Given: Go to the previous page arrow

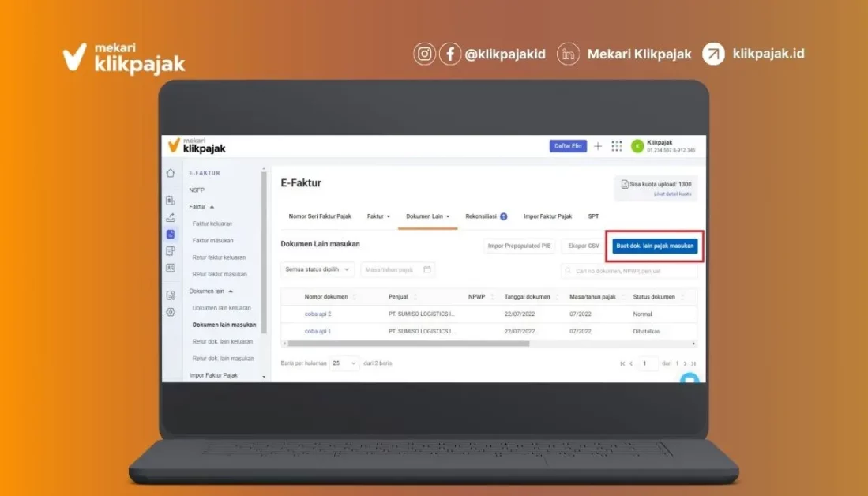Looking at the screenshot, I should [x=631, y=363].
